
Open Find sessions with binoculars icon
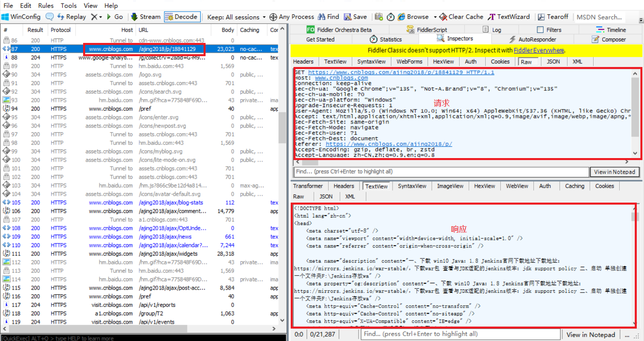[x=328, y=17]
